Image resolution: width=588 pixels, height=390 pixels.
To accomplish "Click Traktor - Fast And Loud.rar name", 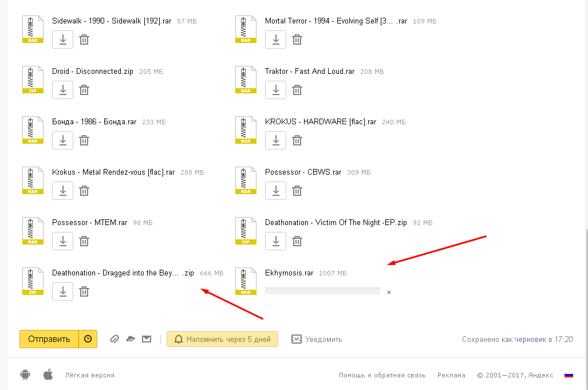I will [x=310, y=71].
